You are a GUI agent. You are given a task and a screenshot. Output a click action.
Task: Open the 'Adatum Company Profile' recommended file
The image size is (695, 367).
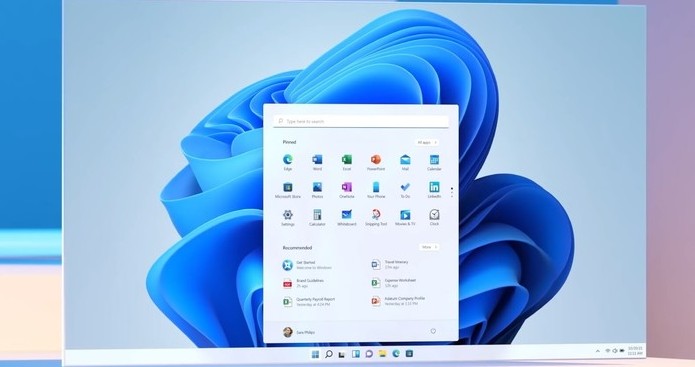point(398,301)
